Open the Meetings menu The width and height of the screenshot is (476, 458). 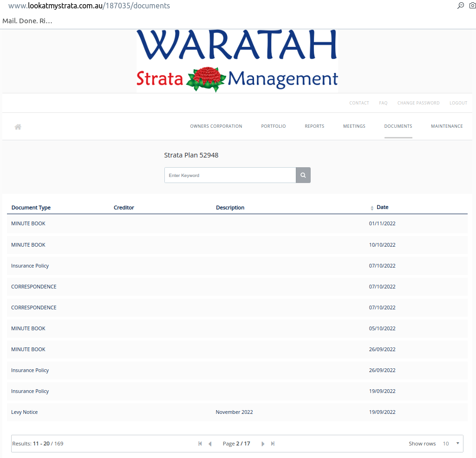(x=354, y=126)
